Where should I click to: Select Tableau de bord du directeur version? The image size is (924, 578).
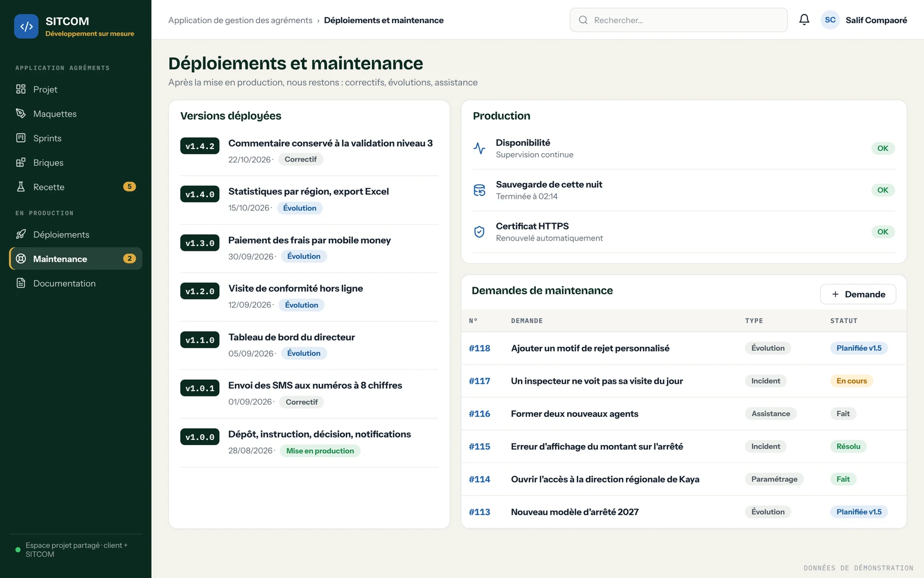point(292,337)
